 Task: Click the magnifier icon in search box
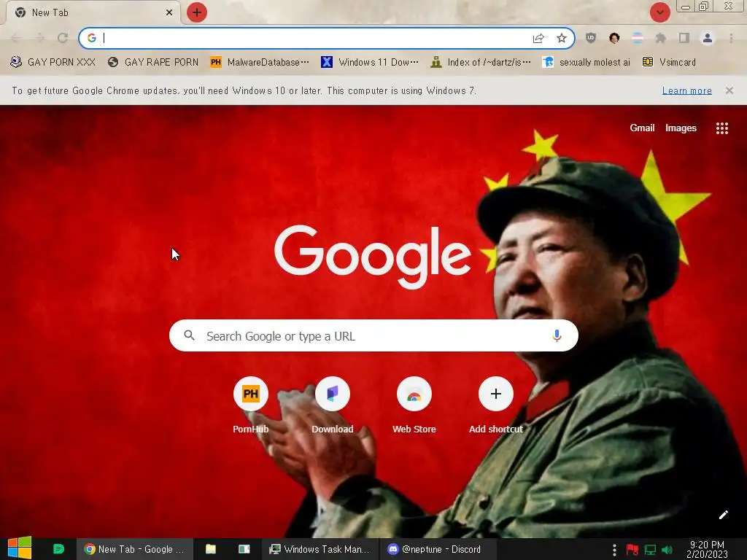click(x=190, y=335)
